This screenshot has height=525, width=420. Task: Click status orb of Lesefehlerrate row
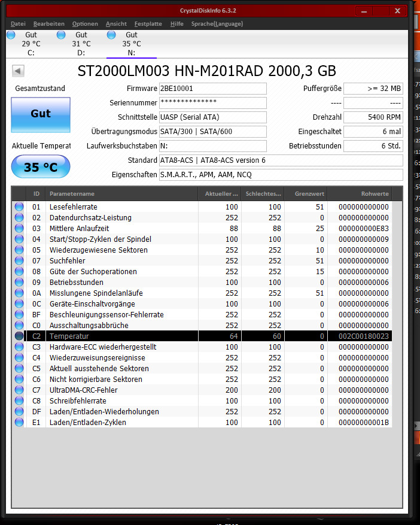19,207
